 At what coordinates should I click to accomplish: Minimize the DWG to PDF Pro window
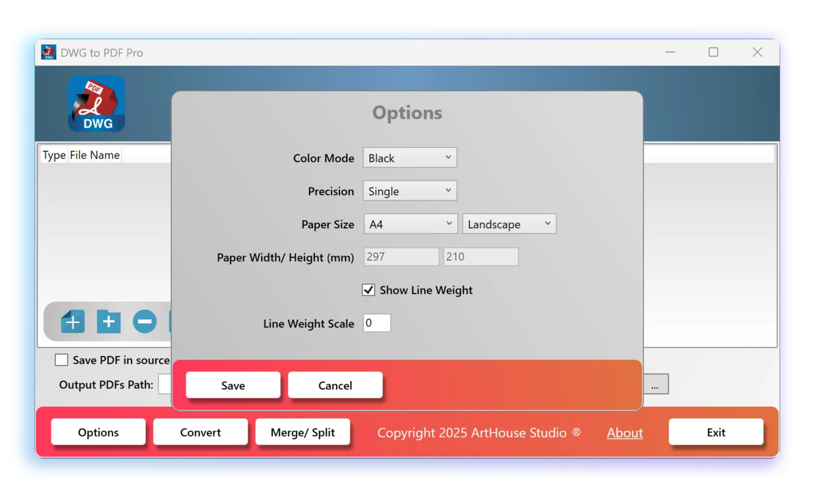tap(670, 52)
